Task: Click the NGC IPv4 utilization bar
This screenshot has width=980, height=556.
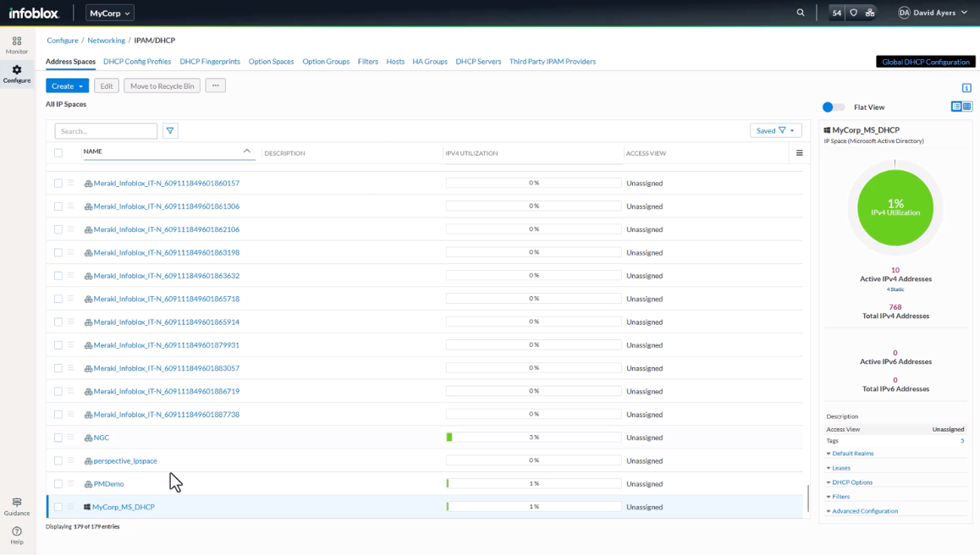Action: [x=533, y=437]
